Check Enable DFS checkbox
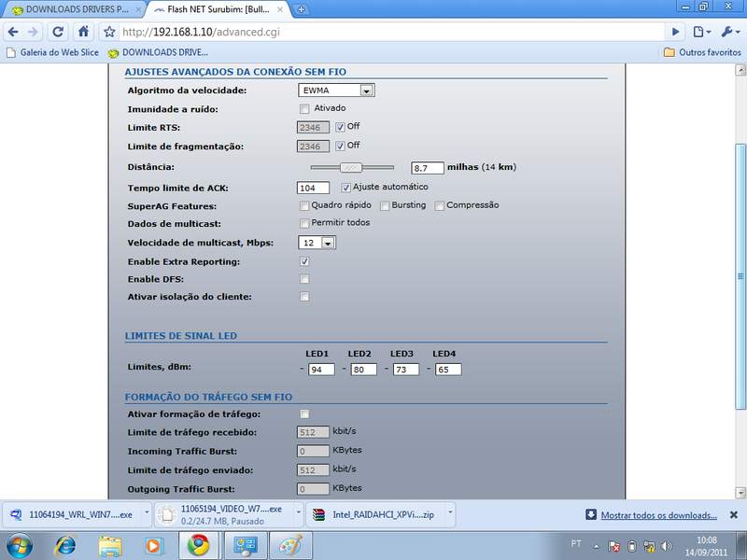Screen dimensions: 747x560 [x=304, y=279]
